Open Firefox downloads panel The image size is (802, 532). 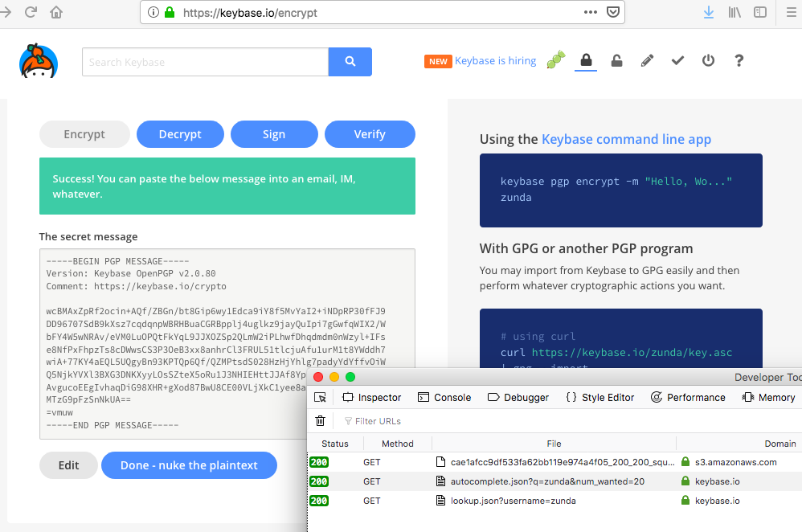709,12
